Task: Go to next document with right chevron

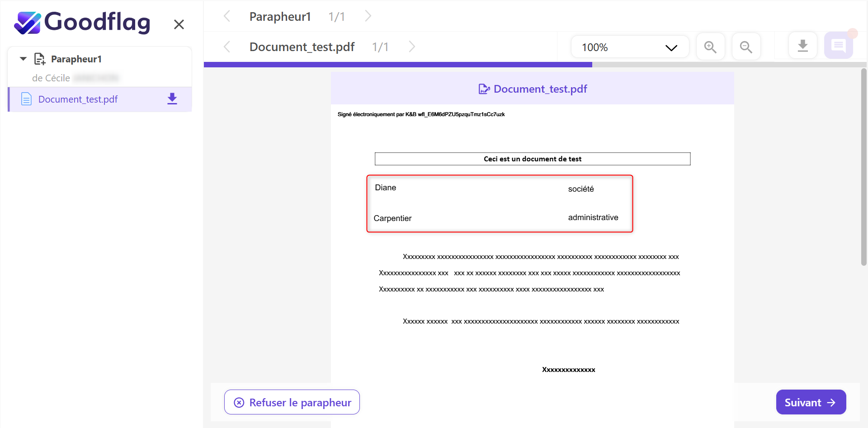Action: click(412, 47)
